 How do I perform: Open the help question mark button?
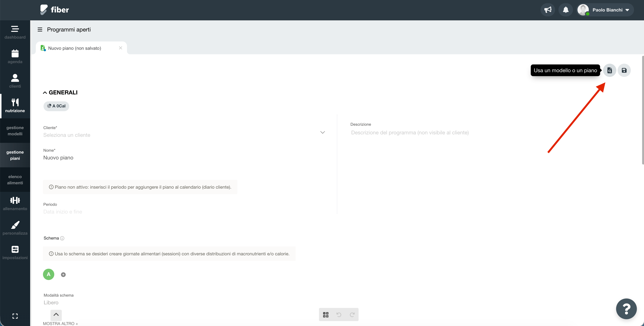[x=626, y=309]
